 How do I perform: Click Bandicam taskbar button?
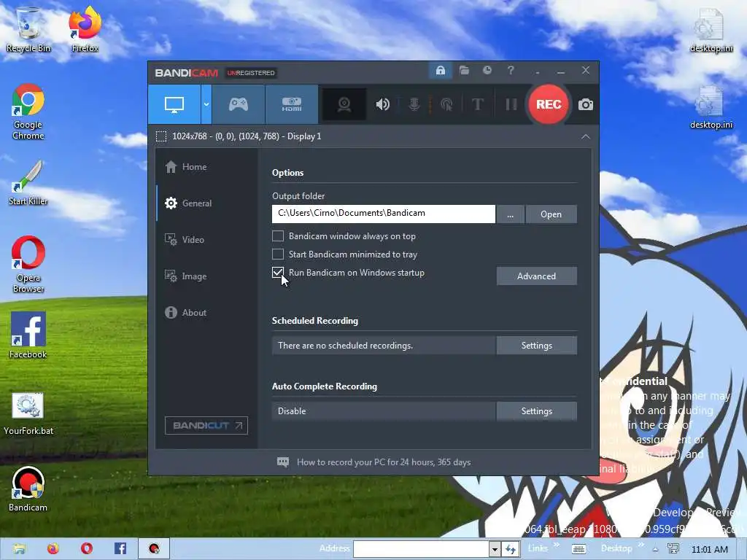point(154,548)
